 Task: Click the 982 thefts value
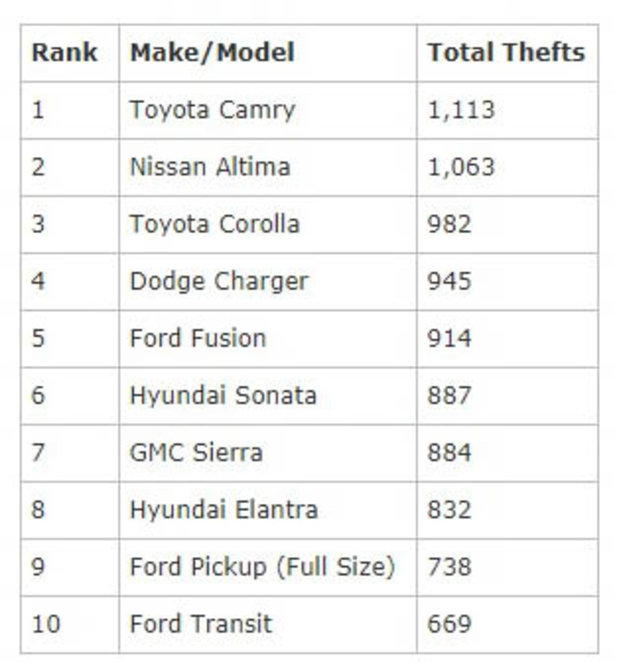click(449, 224)
